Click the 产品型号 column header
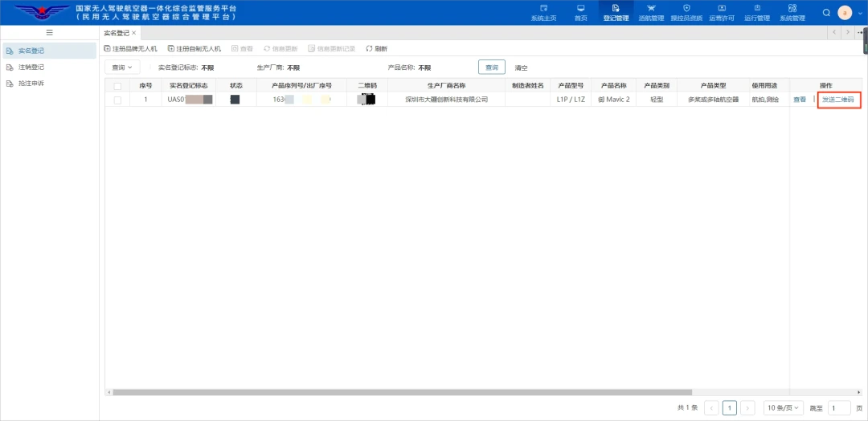The image size is (868, 421). 571,86
